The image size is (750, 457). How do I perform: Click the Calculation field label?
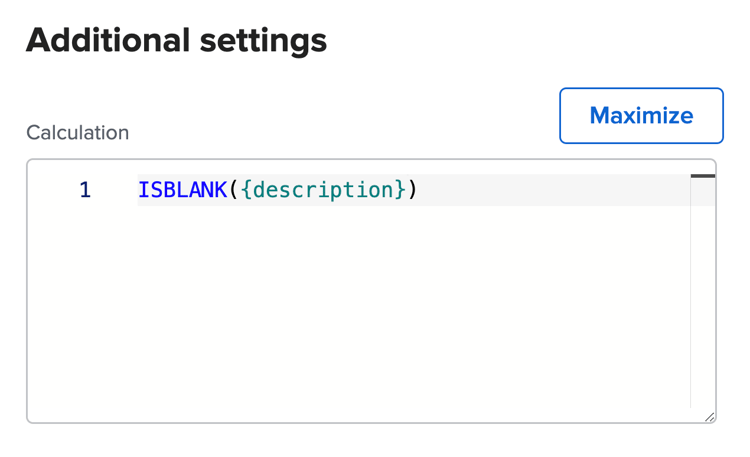(x=77, y=133)
